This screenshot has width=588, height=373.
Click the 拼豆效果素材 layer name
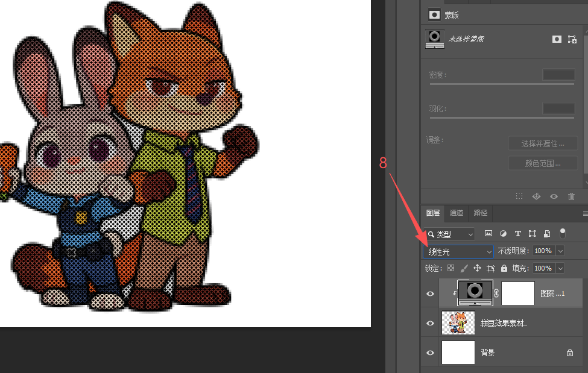click(504, 323)
